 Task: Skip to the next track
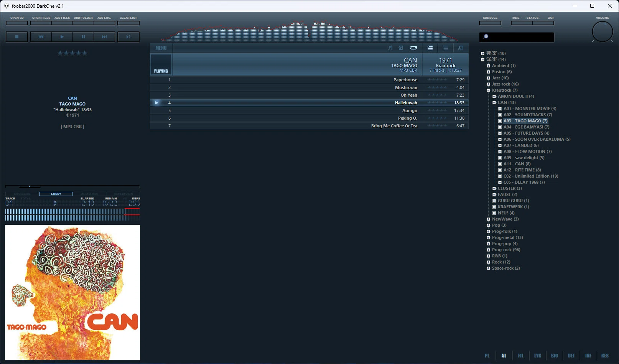[x=104, y=37]
